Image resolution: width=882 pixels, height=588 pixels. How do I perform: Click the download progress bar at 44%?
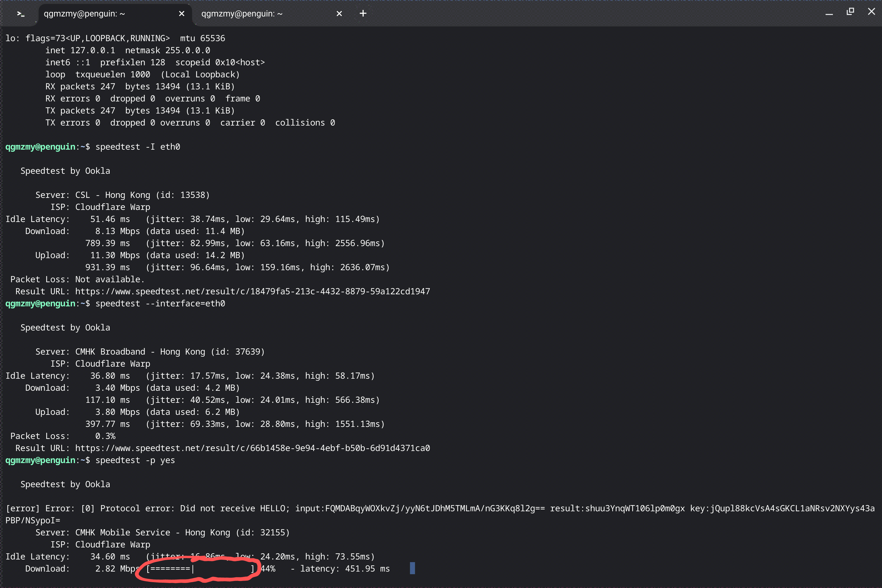coord(200,569)
